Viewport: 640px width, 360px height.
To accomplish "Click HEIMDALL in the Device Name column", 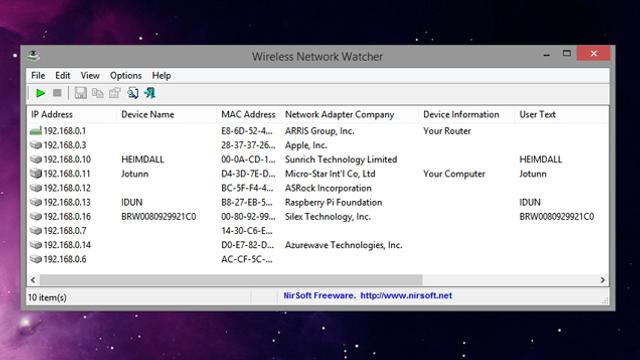I will point(142,160).
